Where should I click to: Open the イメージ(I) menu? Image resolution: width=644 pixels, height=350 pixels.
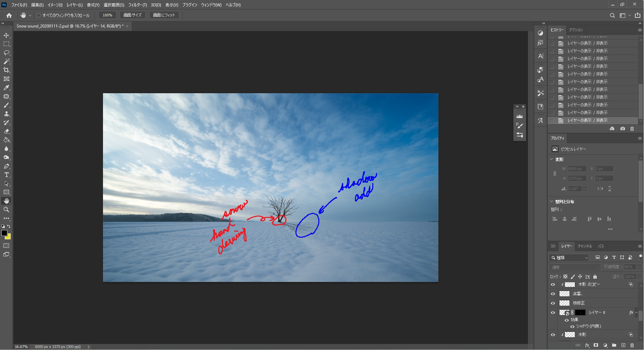coord(55,5)
